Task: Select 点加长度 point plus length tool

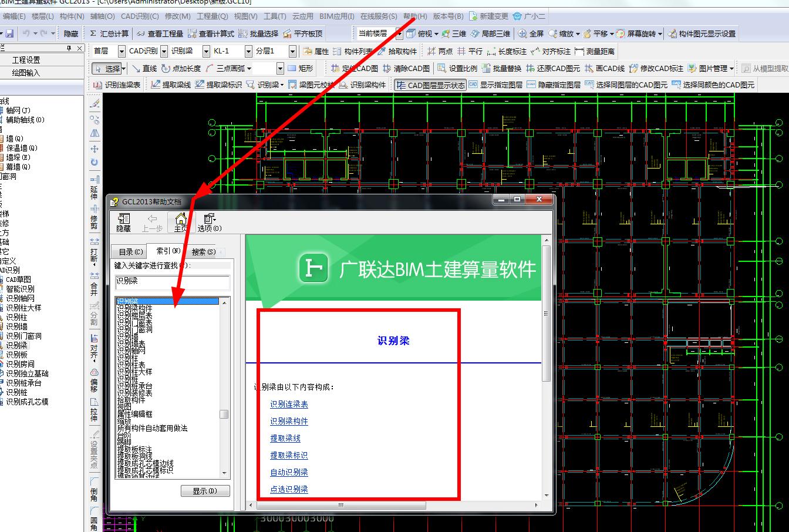Action: 181,68
